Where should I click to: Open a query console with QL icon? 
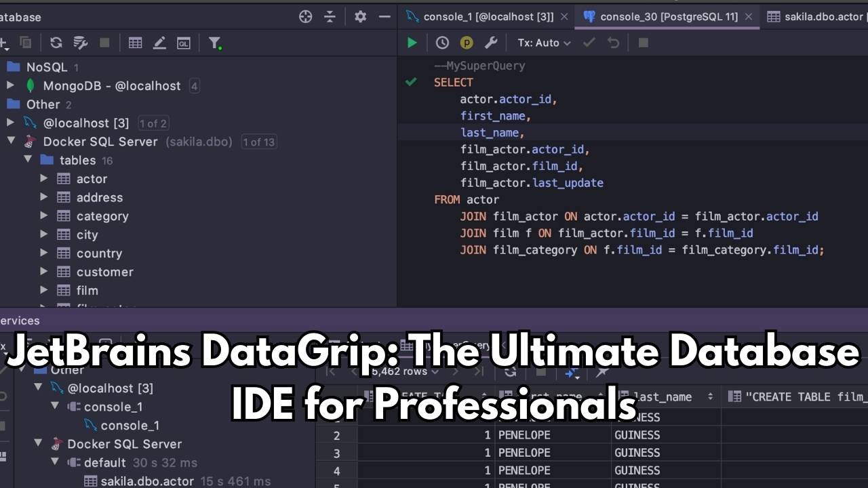[184, 43]
